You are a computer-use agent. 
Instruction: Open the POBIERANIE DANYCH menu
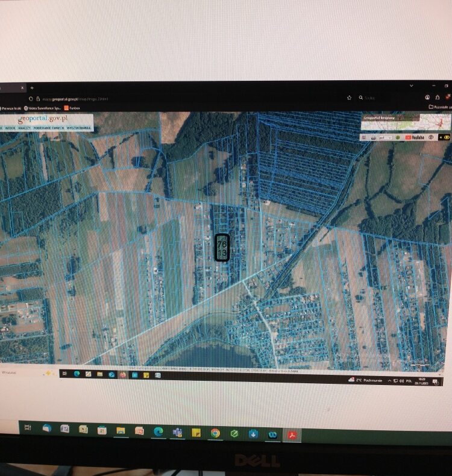coord(49,128)
